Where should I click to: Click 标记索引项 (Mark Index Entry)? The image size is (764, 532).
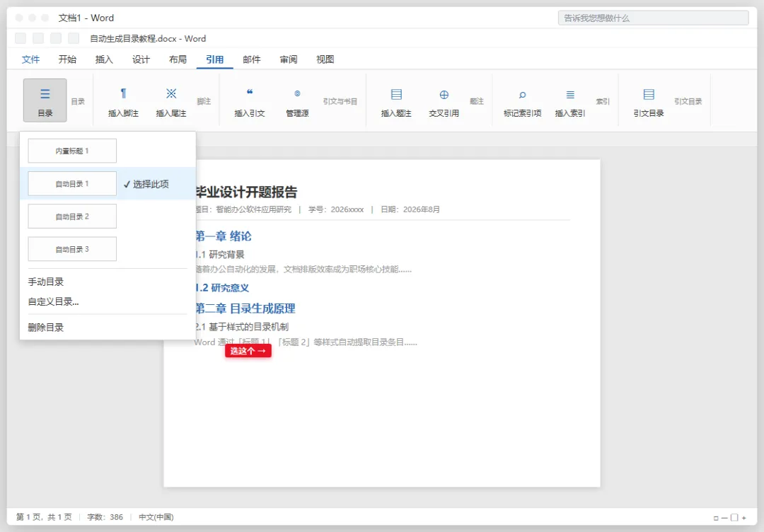pyautogui.click(x=522, y=103)
